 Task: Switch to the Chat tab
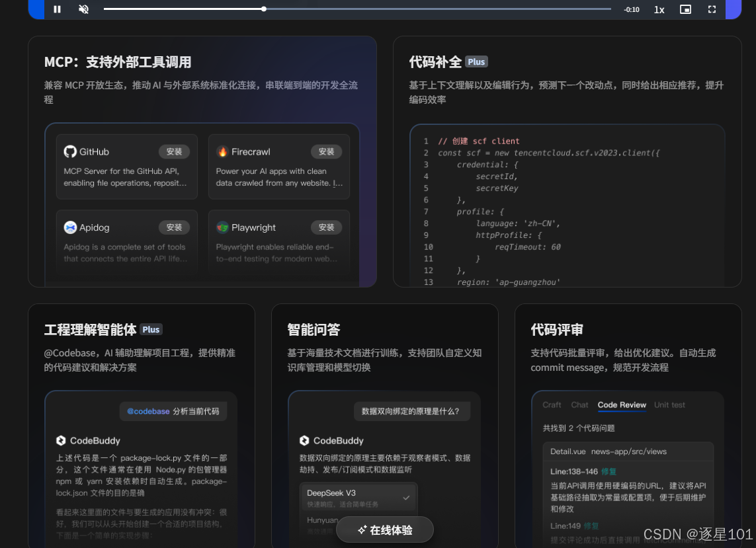(x=579, y=405)
